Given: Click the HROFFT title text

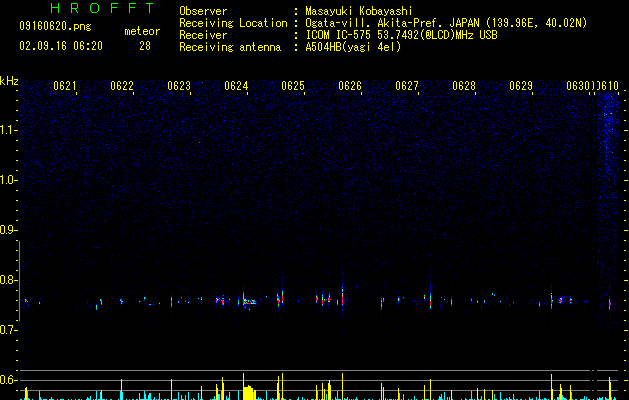Looking at the screenshot, I should point(102,8).
